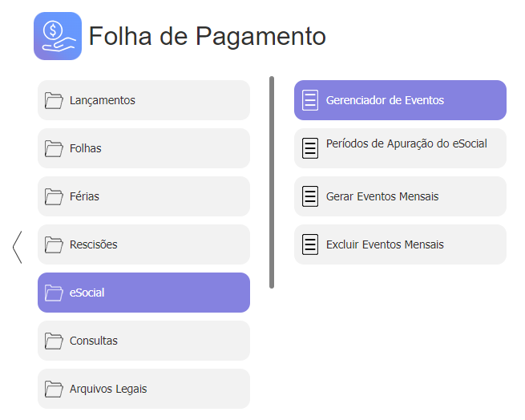The height and width of the screenshot is (420, 525).
Task: Go back using the left chevron arrow
Action: coord(18,247)
